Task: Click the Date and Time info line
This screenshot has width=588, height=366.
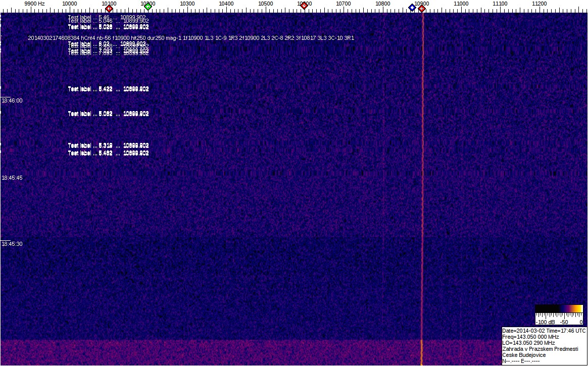Action: click(x=544, y=331)
